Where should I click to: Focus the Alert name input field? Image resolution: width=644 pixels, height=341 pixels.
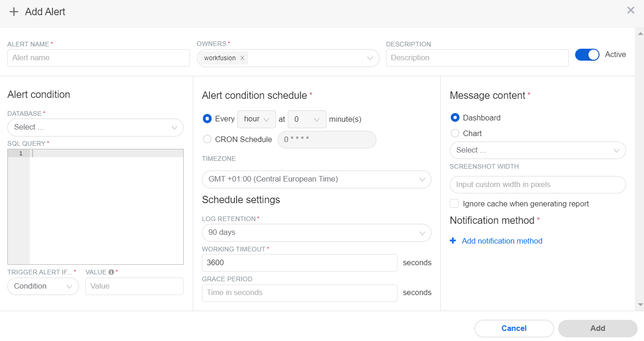99,58
